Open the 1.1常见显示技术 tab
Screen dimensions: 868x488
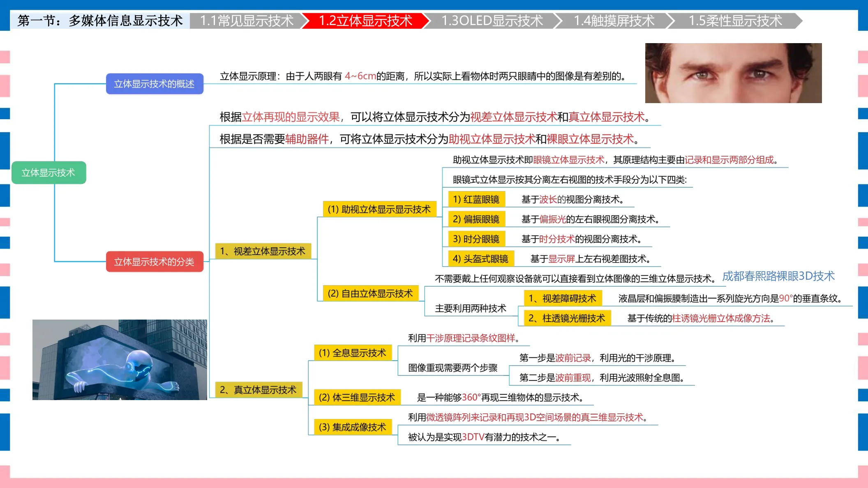click(247, 21)
